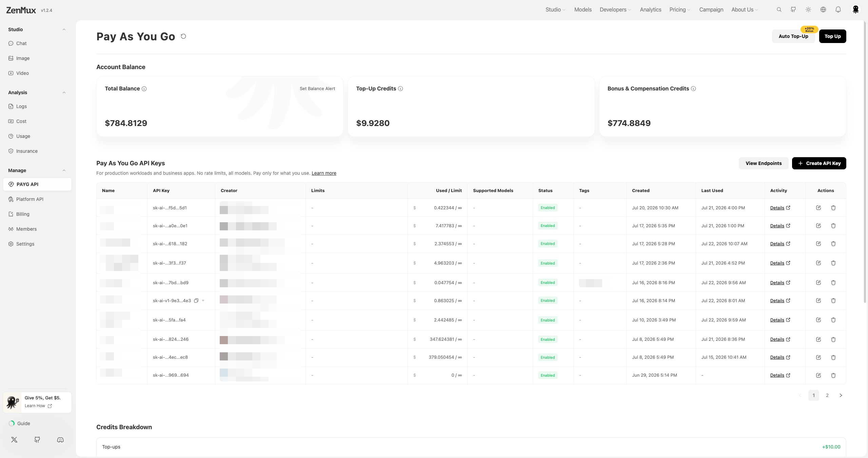
Task: Open the language globe icon
Action: coord(823,9)
